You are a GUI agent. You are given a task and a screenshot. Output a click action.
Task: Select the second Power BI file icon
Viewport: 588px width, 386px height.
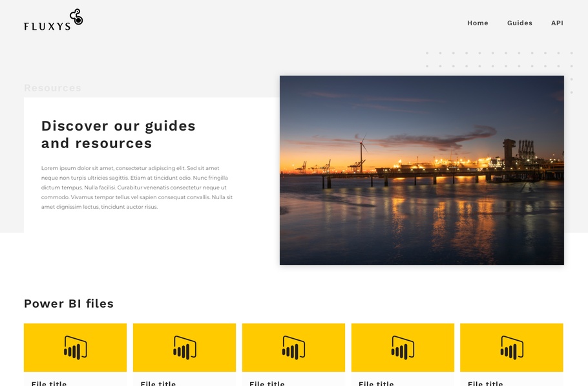point(184,348)
